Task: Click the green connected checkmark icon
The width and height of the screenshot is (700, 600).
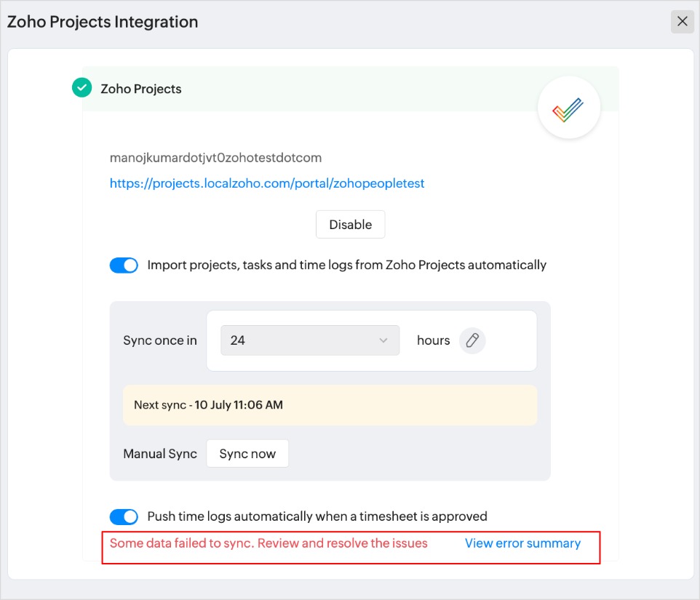Action: (x=81, y=88)
